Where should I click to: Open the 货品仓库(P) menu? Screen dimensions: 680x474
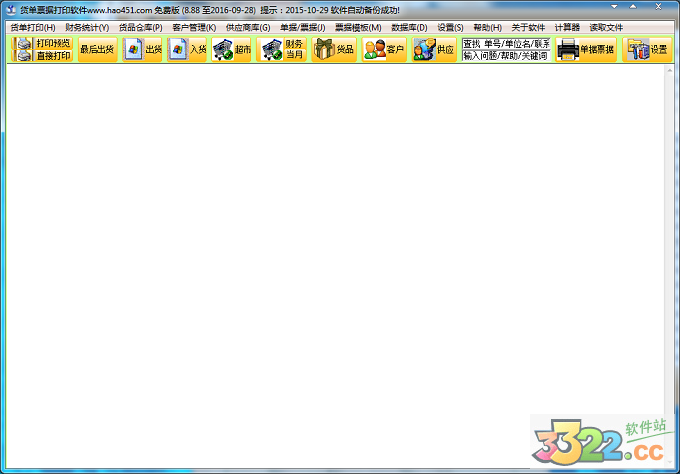141,27
